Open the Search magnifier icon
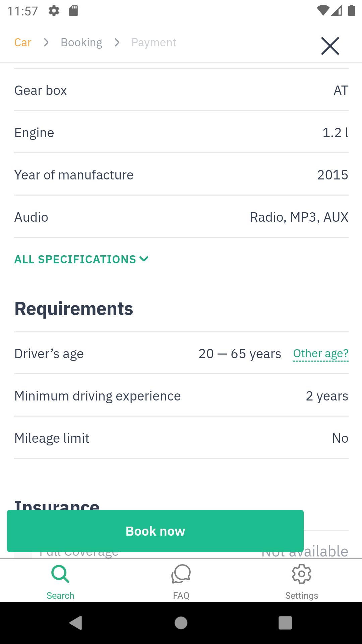The image size is (362, 644). 60,574
